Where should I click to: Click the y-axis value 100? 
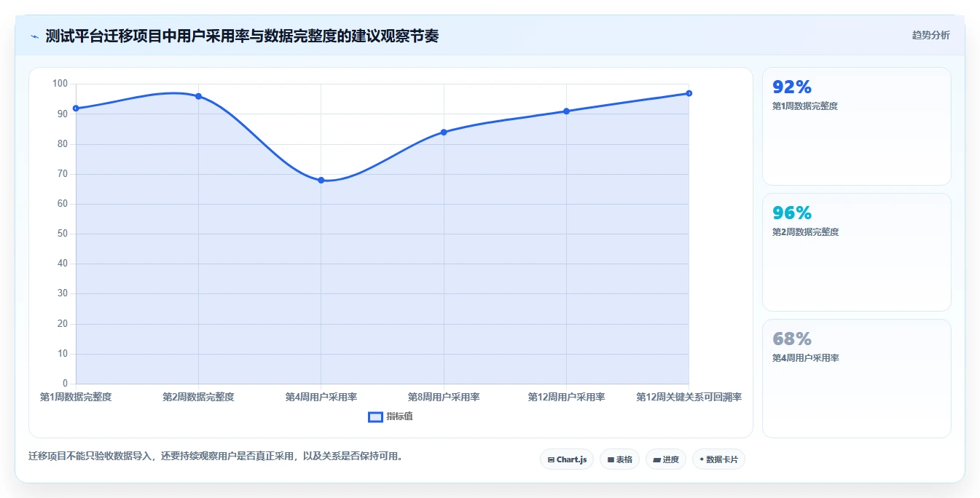coord(60,84)
